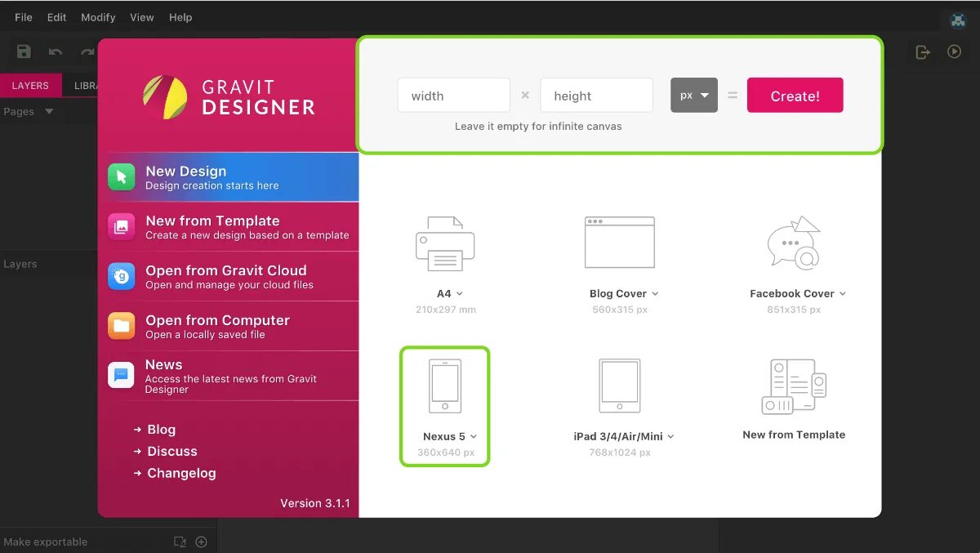980x553 pixels.
Task: Click the Play present icon
Action: click(x=954, y=51)
